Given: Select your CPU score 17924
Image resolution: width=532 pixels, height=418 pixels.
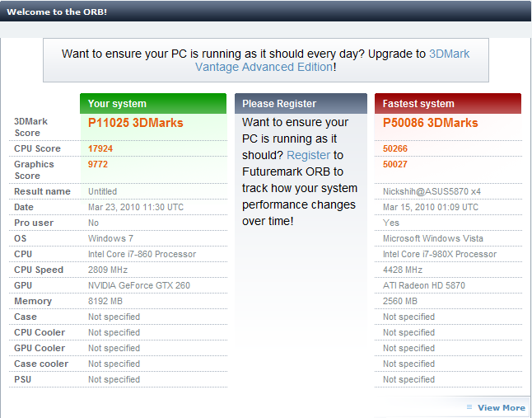Looking at the screenshot, I should click(100, 148).
